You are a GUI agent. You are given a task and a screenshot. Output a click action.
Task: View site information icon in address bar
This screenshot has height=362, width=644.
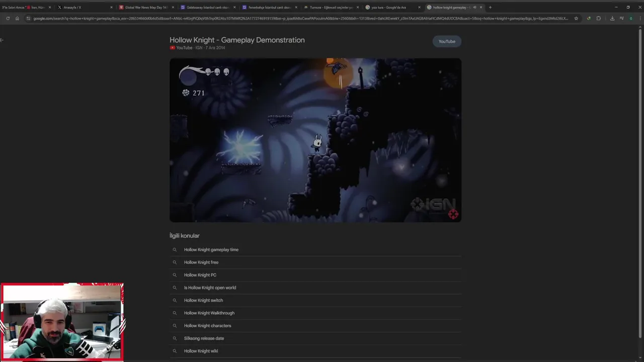(x=28, y=19)
